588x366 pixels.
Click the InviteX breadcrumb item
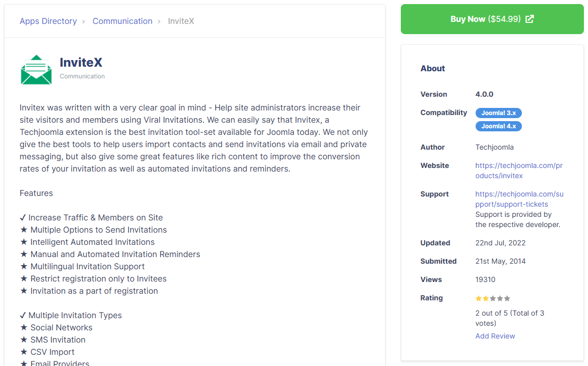click(x=181, y=21)
